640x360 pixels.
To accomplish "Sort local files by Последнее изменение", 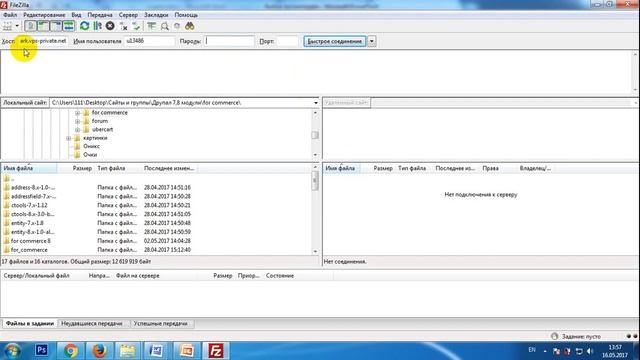I will 169,168.
